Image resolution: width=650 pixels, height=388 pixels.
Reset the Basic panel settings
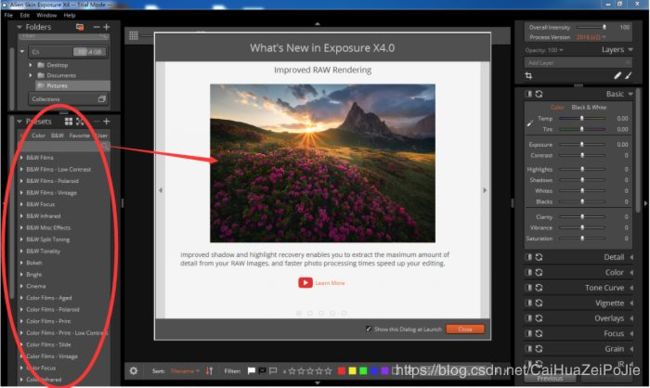tap(539, 94)
